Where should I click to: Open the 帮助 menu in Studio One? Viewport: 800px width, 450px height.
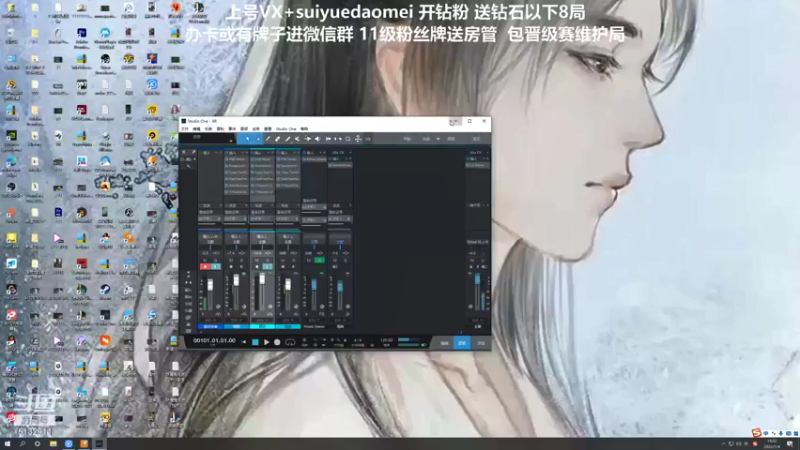tap(304, 129)
